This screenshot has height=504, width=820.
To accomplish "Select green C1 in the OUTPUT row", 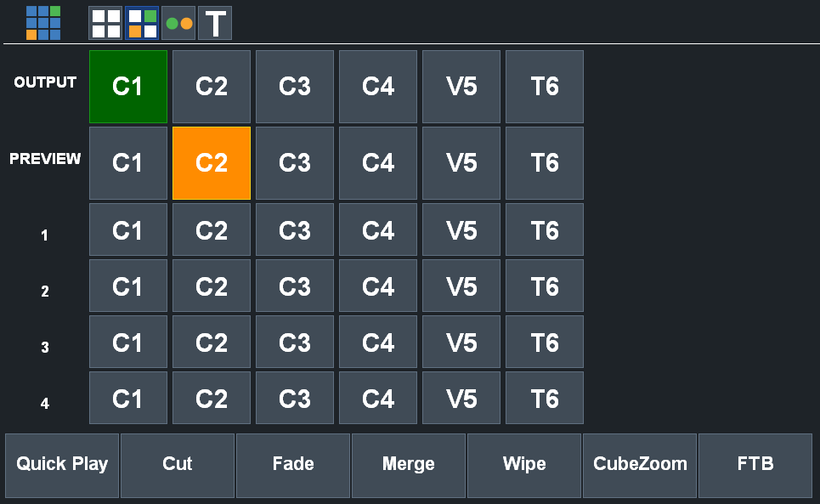I will click(x=128, y=87).
